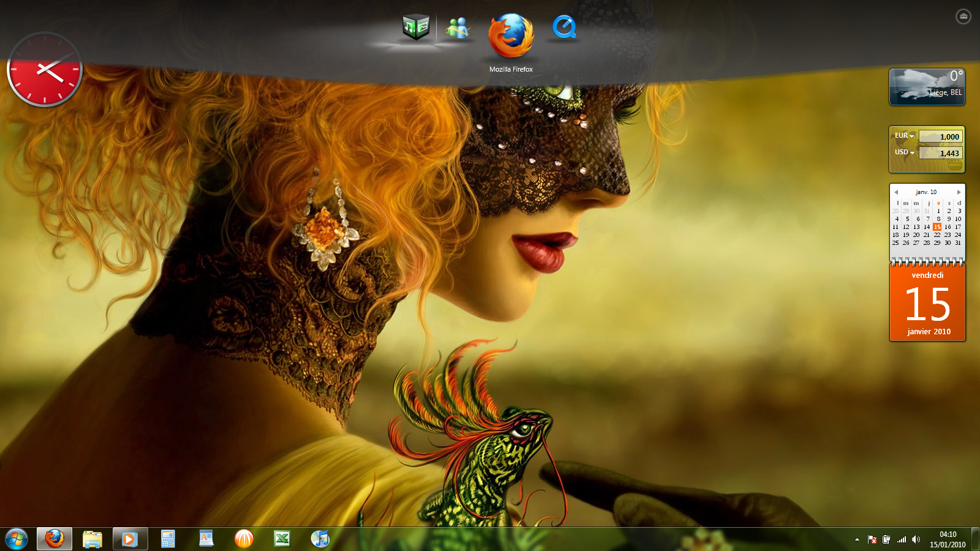Screen dimensions: 980x551
Task: Switch to Firefox in the taskbar
Action: coord(55,539)
